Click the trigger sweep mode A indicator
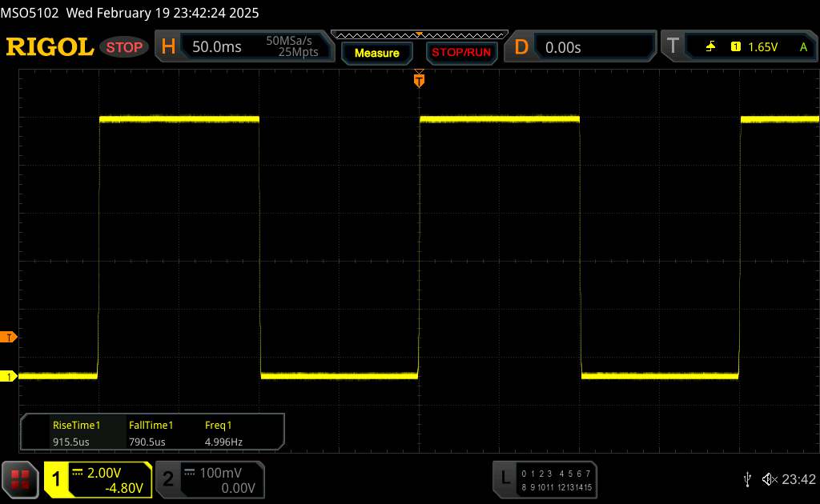This screenshot has width=820, height=504. [x=803, y=47]
